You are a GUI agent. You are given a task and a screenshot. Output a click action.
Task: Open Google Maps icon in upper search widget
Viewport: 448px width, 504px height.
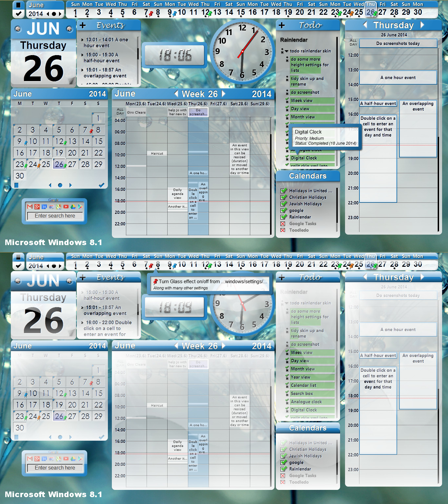(59, 207)
